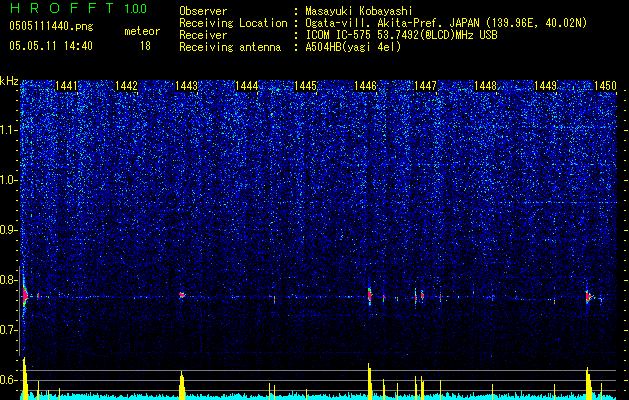The width and height of the screenshot is (629, 400).
Task: Select the "Receiving Location" field label
Action: point(233,23)
